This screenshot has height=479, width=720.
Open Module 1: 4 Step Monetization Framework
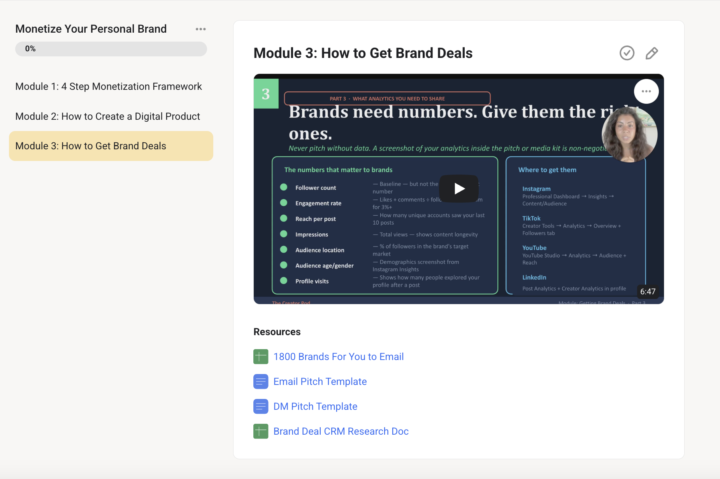(x=108, y=86)
